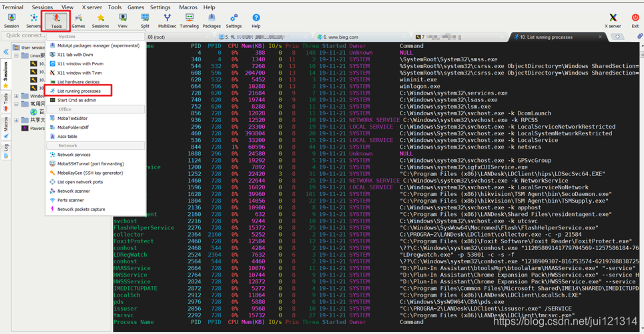The width and height of the screenshot is (644, 334).
Task: Open MobaSSHTunnel (port forwarding)
Action: (95, 164)
